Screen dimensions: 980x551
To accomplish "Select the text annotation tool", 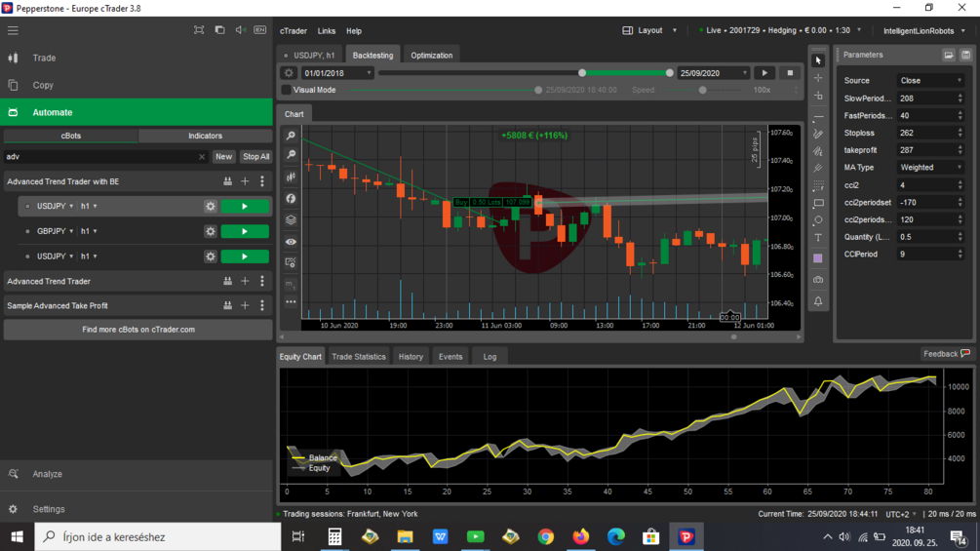I will tap(818, 237).
